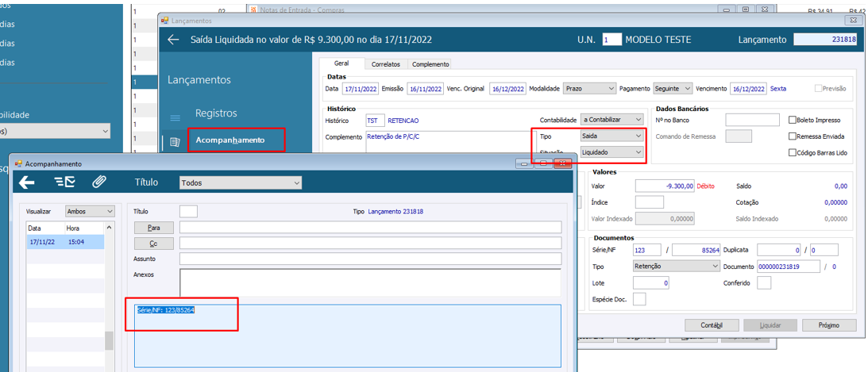The image size is (868, 372).
Task: Click the back arrow in Lançamentos header
Action: pyautogui.click(x=173, y=40)
